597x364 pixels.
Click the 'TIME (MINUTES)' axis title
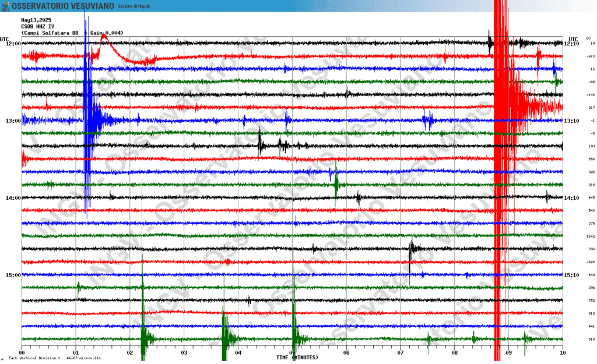click(x=297, y=358)
